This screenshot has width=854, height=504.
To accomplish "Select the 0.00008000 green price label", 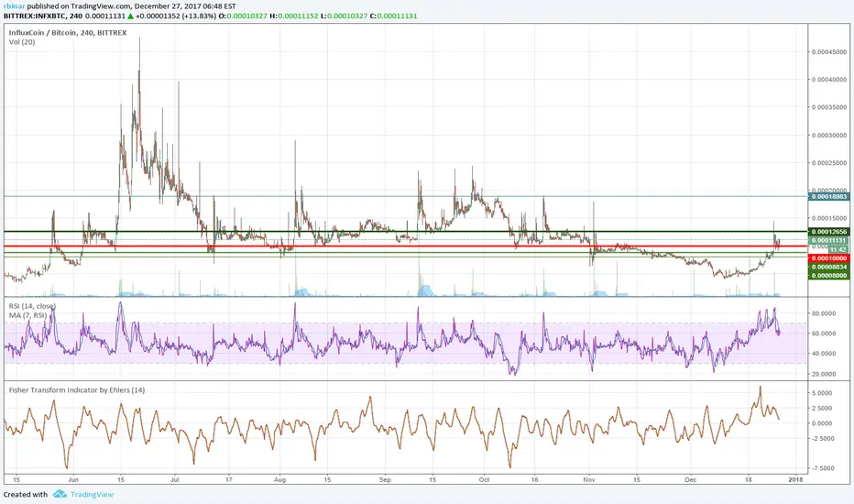I will (x=829, y=276).
